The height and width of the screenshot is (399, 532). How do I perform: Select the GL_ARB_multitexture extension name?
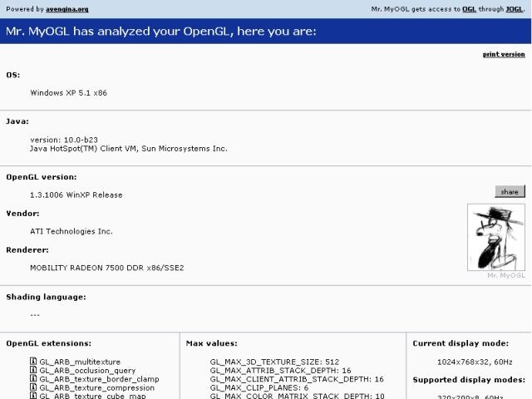pyautogui.click(x=80, y=362)
